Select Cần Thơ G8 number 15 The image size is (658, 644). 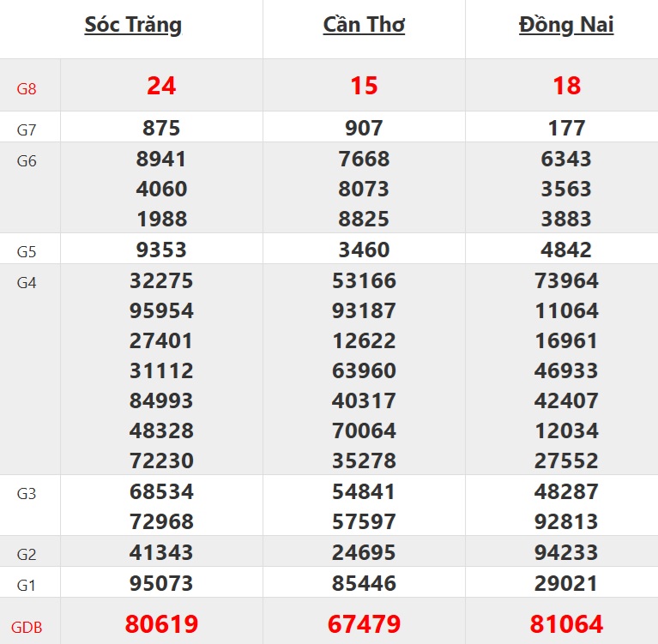(x=364, y=86)
